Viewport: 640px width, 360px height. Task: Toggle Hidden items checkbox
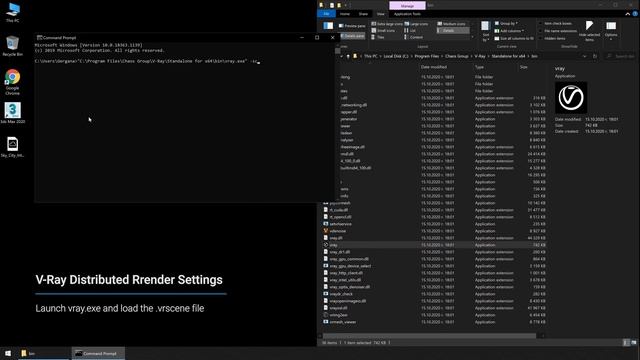coord(552,38)
